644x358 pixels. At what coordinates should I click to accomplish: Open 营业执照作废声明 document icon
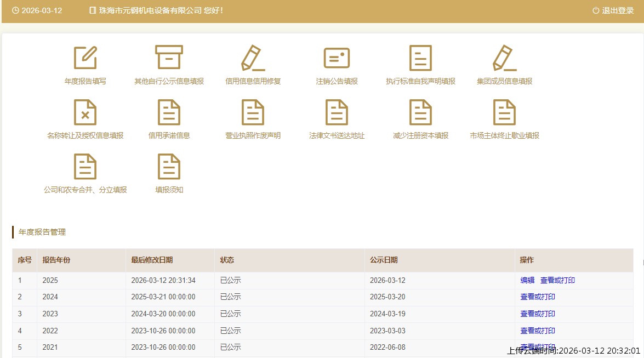(253, 112)
